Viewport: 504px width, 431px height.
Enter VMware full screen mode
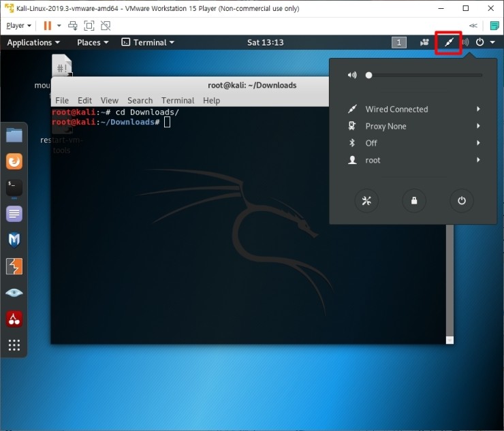click(x=89, y=26)
